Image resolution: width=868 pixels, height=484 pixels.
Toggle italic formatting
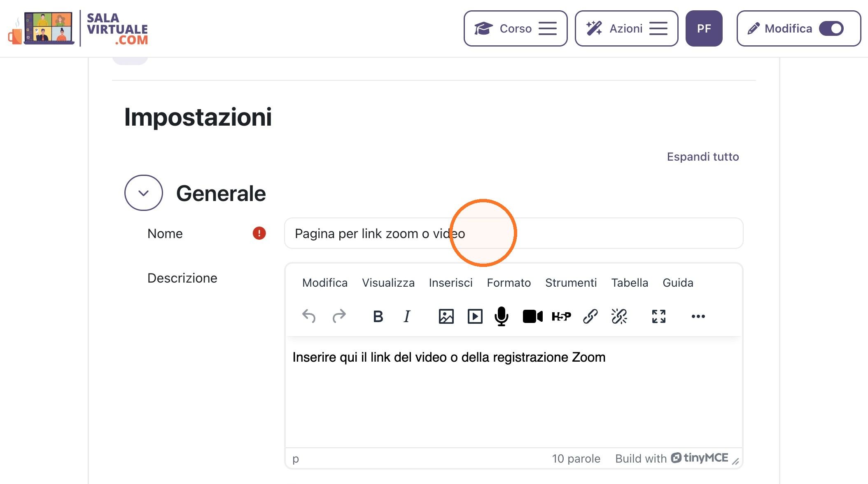click(x=407, y=316)
